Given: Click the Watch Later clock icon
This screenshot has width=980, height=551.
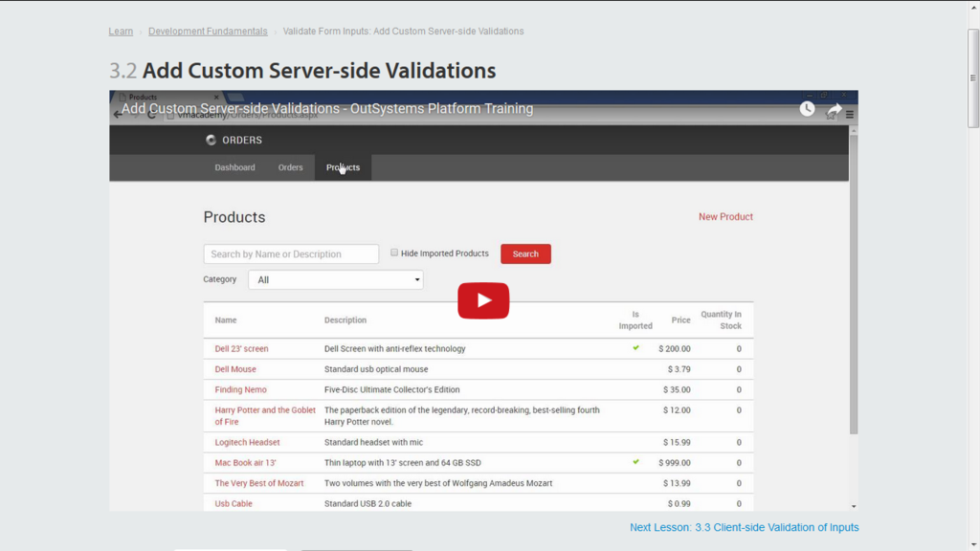Looking at the screenshot, I should pyautogui.click(x=807, y=109).
